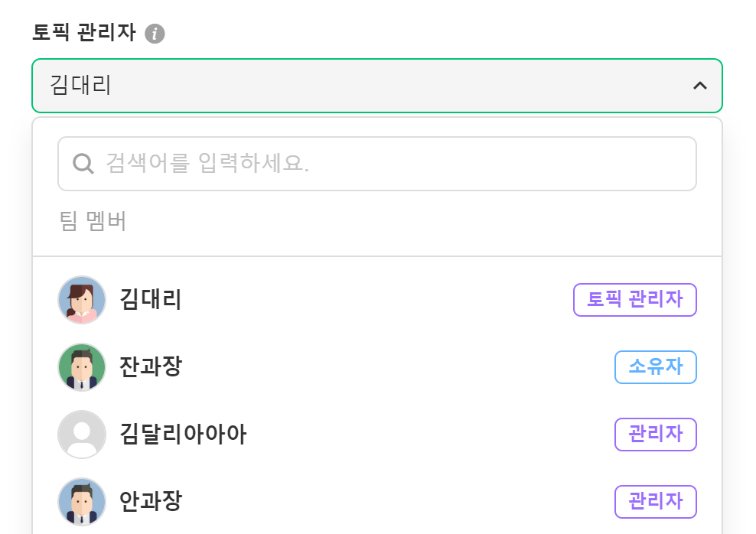Choose 안과장 from member list
This screenshot has width=756, height=534.
[x=151, y=502]
